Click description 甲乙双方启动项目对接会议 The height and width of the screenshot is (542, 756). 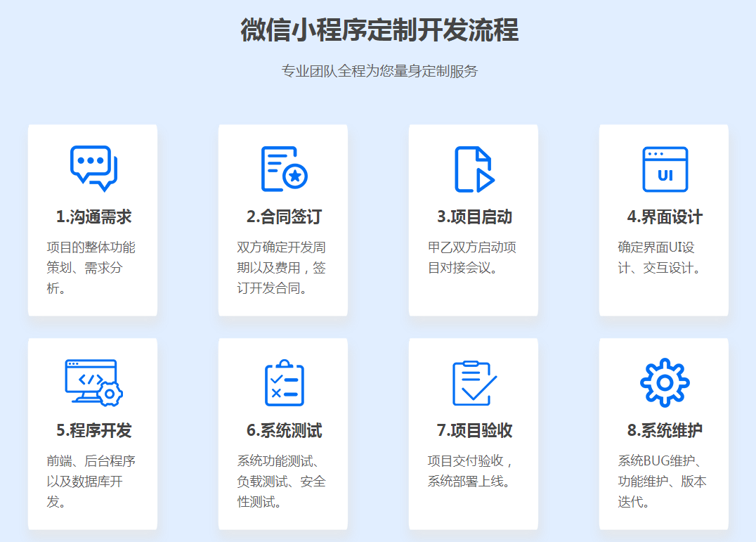pyautogui.click(x=472, y=257)
